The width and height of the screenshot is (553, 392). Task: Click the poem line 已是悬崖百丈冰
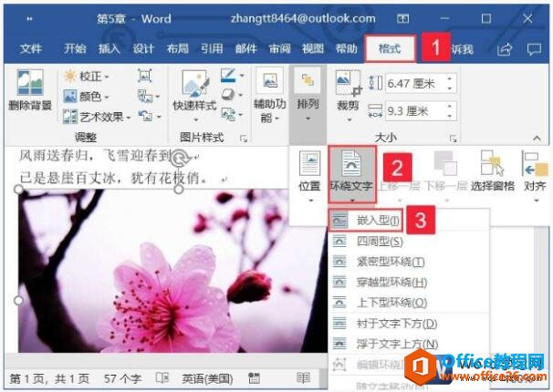click(x=67, y=177)
